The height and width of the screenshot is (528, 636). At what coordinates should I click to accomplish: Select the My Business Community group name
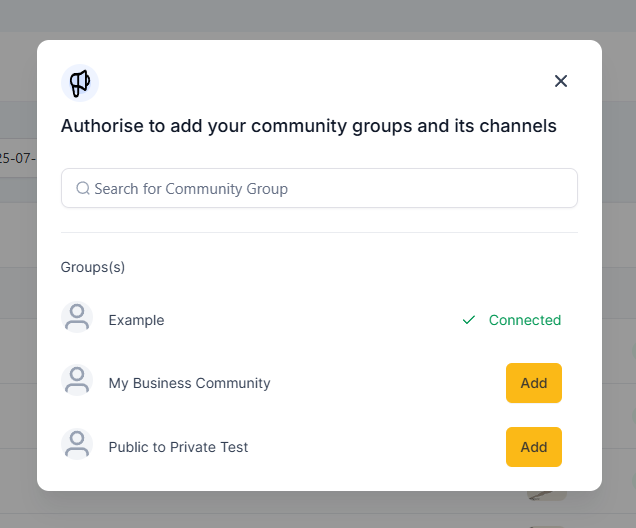(189, 383)
